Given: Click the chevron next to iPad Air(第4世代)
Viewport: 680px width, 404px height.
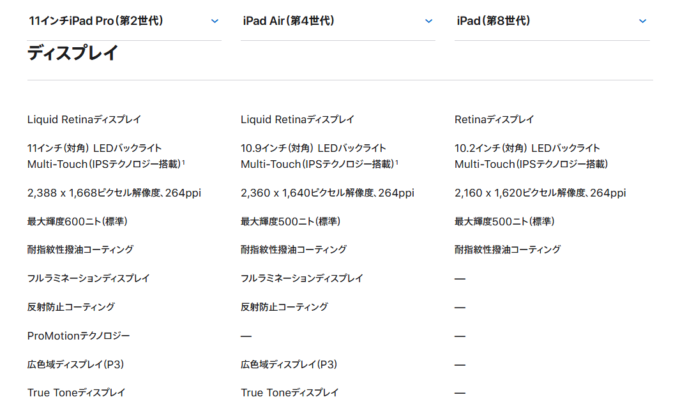Looking at the screenshot, I should pos(428,21).
